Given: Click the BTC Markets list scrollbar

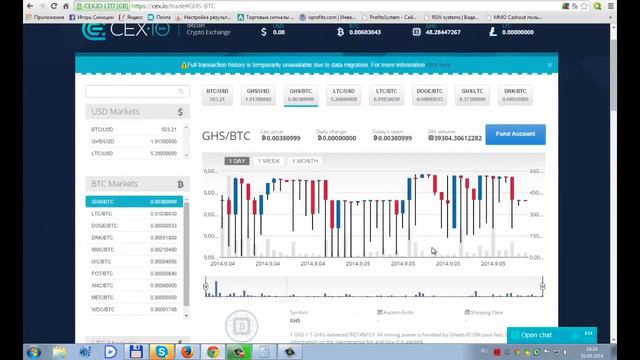Looking at the screenshot, I should pyautogui.click(x=187, y=254).
